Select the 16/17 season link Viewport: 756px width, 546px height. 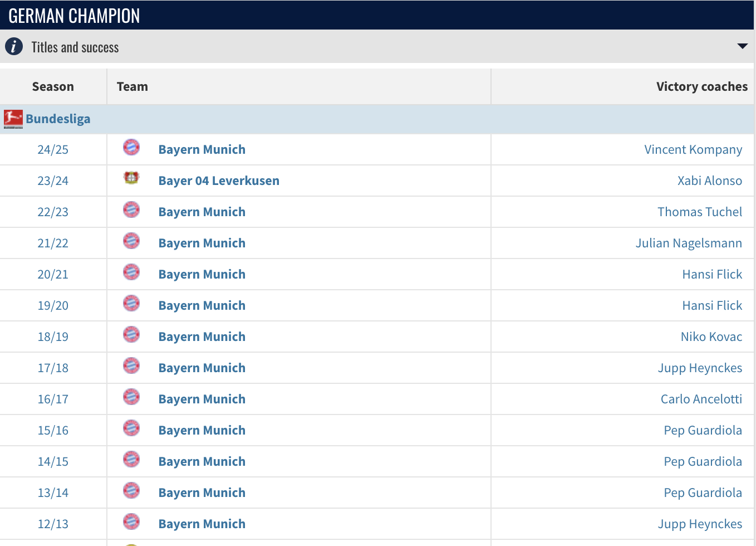53,399
